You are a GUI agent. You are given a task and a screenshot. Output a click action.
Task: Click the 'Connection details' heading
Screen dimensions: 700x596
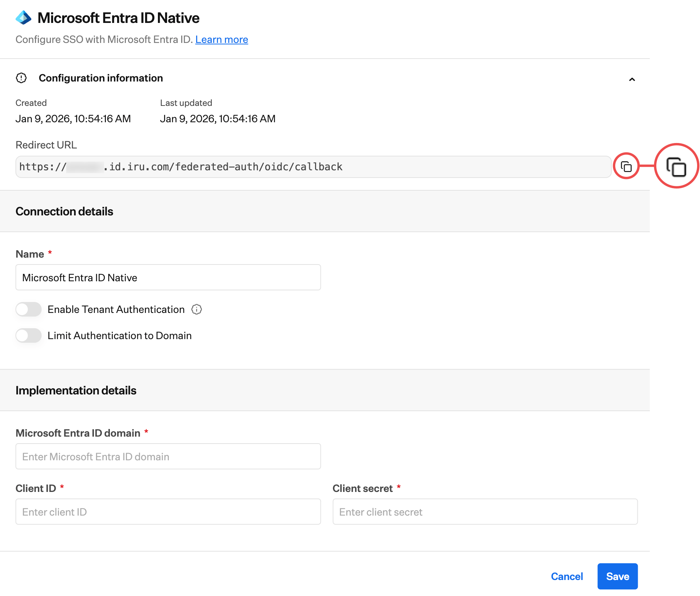(x=64, y=211)
